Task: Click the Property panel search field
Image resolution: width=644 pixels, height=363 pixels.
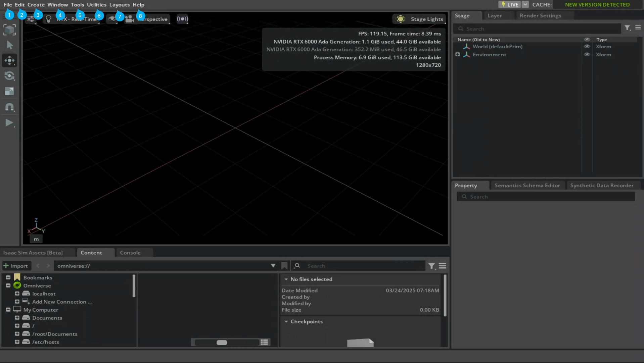Action: (546, 197)
